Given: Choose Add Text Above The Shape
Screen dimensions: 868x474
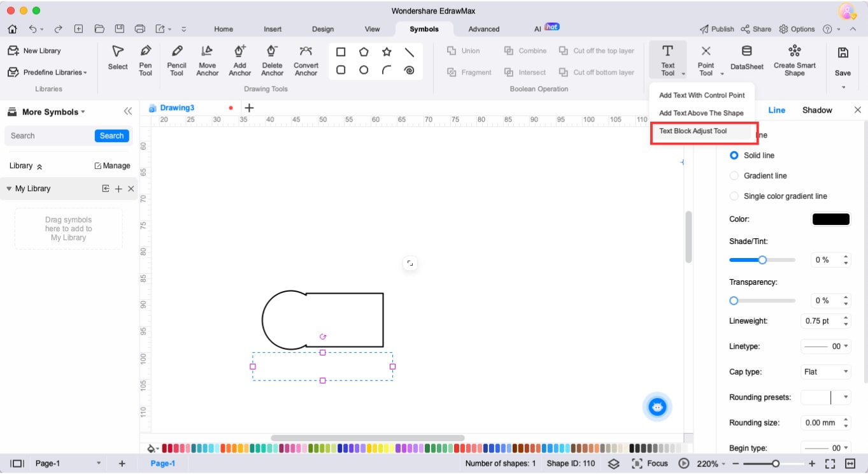Looking at the screenshot, I should click(702, 113).
